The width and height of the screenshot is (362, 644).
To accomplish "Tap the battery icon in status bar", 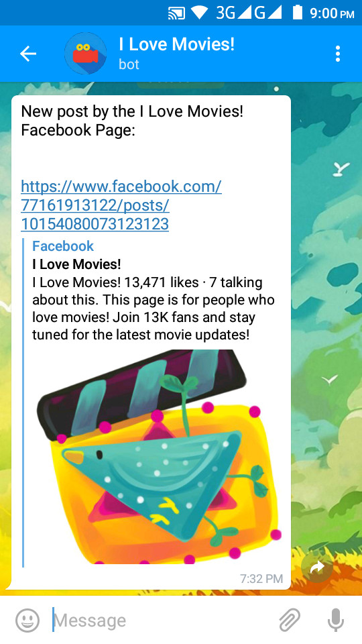I will click(x=297, y=13).
